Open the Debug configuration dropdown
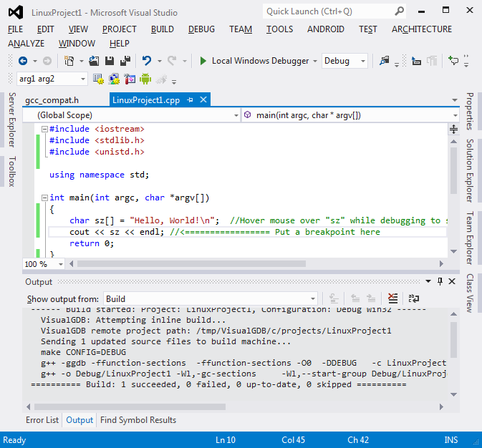The image size is (482, 448). point(363,61)
